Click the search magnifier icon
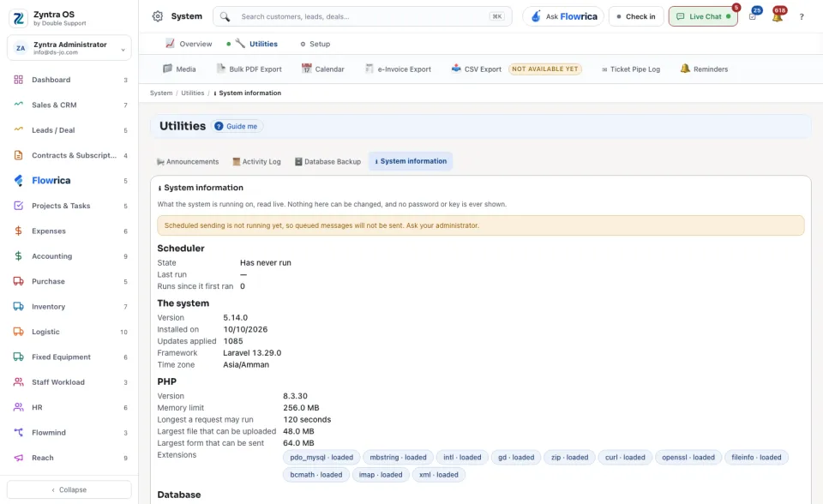This screenshot has height=504, width=823. [x=225, y=17]
